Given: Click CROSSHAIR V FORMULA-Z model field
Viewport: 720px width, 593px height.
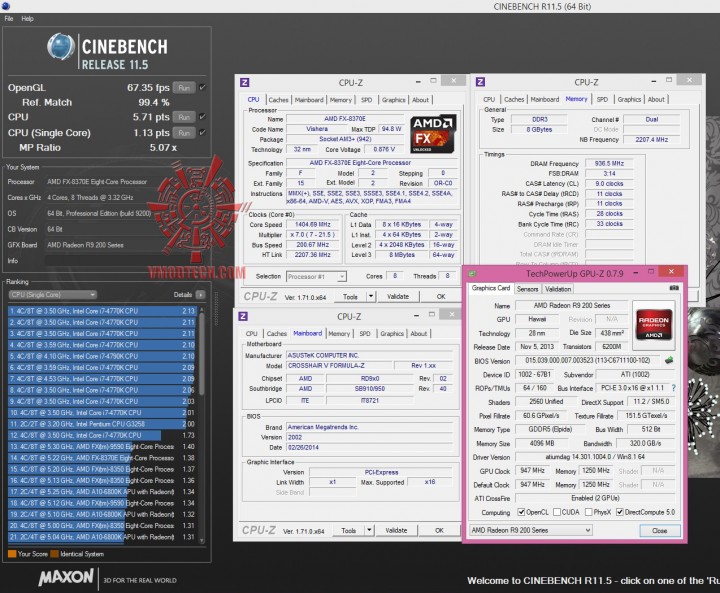Looking at the screenshot, I should pos(340,365).
